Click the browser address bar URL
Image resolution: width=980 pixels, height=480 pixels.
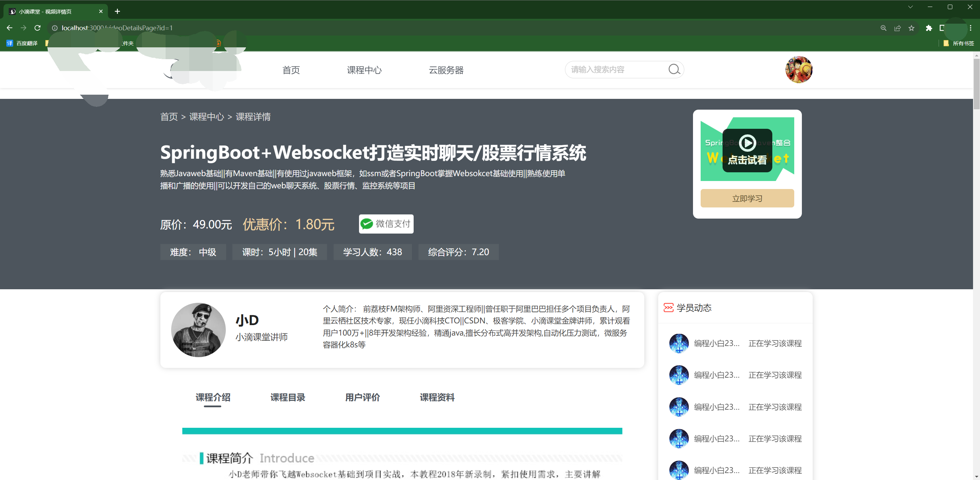tap(117, 28)
